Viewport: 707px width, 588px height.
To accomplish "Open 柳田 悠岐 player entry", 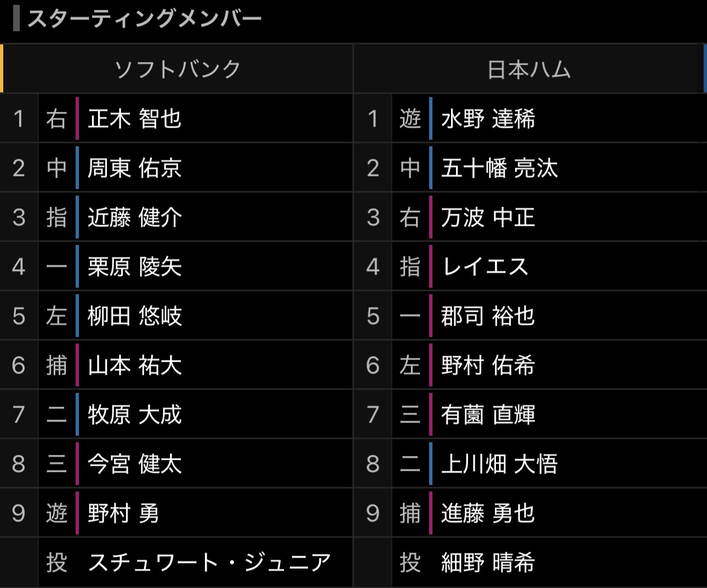I will pos(135,316).
